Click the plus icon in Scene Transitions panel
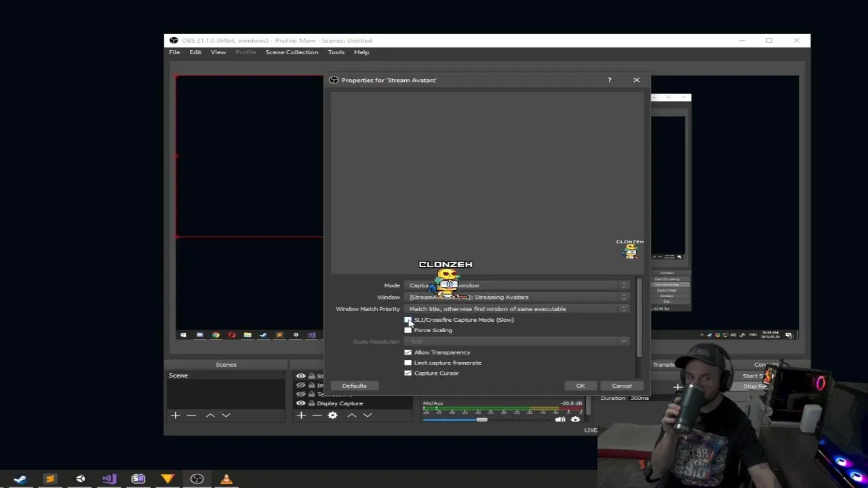This screenshot has width=868, height=488. 677,387
